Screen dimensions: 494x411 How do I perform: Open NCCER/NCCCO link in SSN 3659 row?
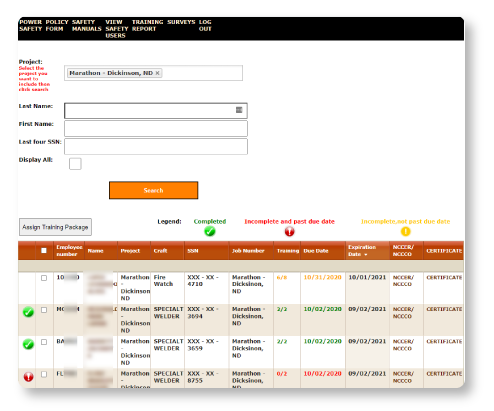[403, 345]
